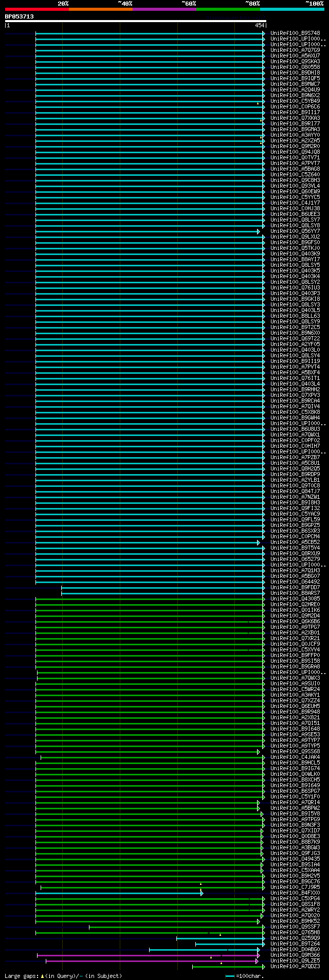329x980 pixels.
Task: Click the white BP053713 query bar
Action: click(x=135, y=21)
